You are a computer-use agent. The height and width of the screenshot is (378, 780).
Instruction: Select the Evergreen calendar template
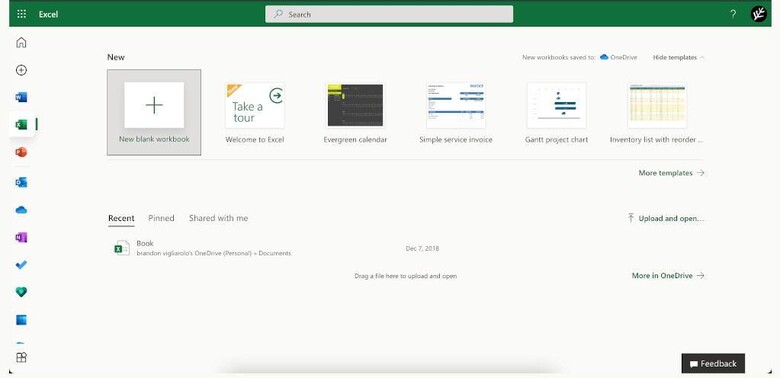(355, 113)
